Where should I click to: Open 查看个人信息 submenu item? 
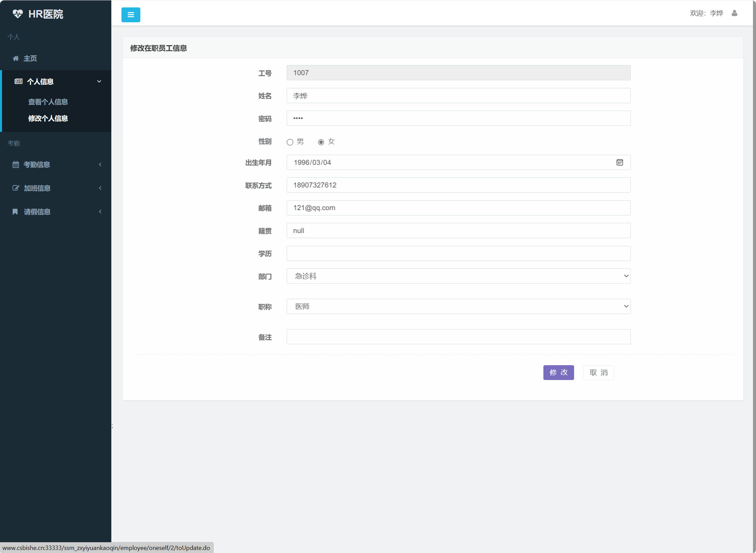click(48, 102)
